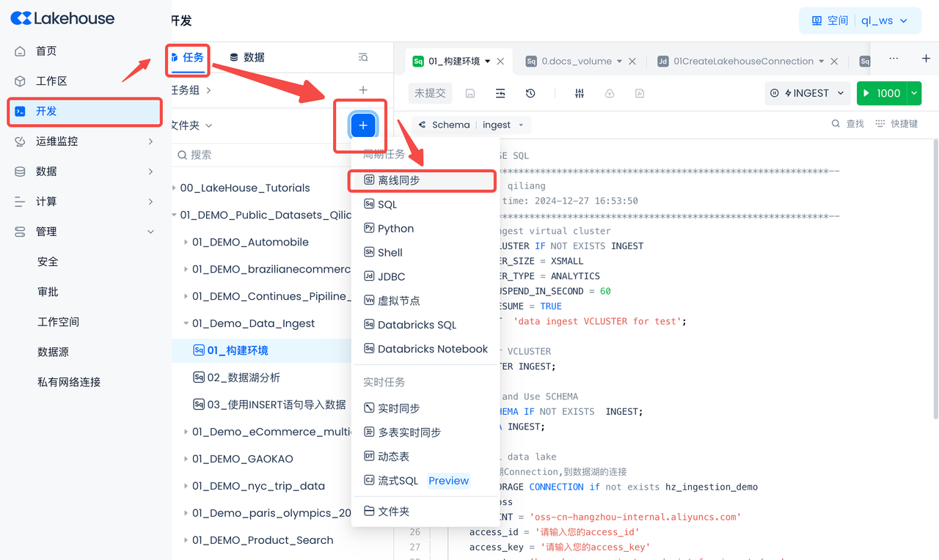The height and width of the screenshot is (560, 939).
Task: Open the INGEST virtual cluster dropdown
Action: [808, 93]
